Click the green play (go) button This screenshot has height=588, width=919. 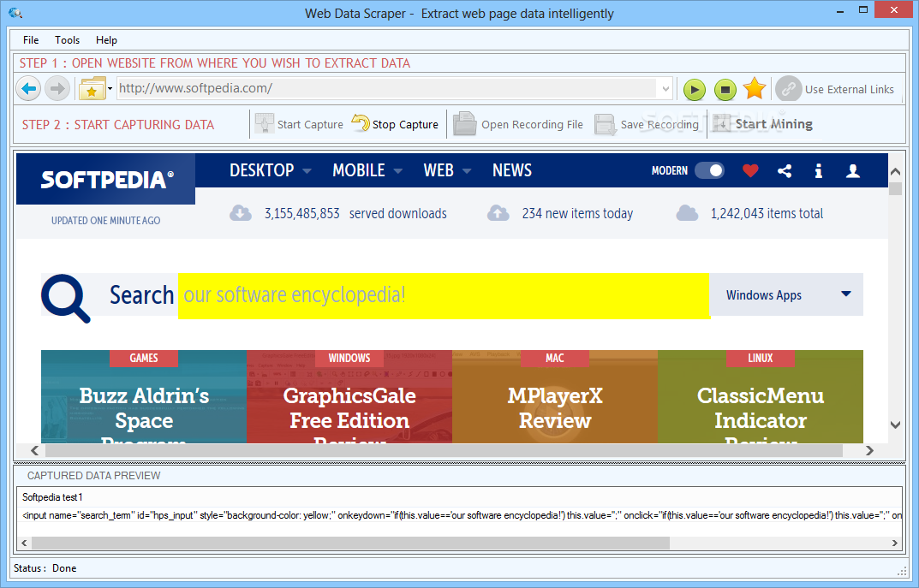tap(695, 90)
